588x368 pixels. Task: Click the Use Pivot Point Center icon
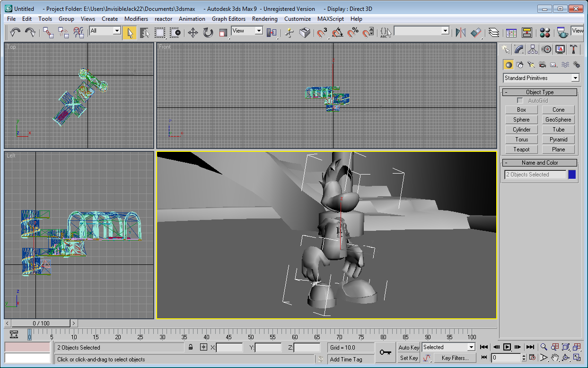coord(272,32)
